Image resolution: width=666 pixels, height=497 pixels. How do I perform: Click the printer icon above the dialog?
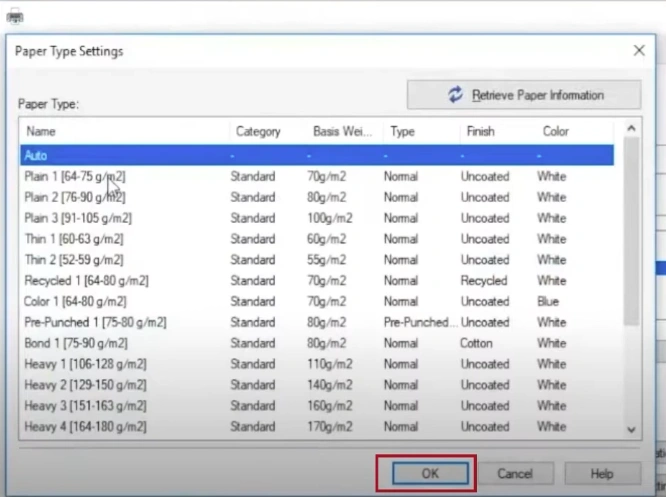click(15, 17)
